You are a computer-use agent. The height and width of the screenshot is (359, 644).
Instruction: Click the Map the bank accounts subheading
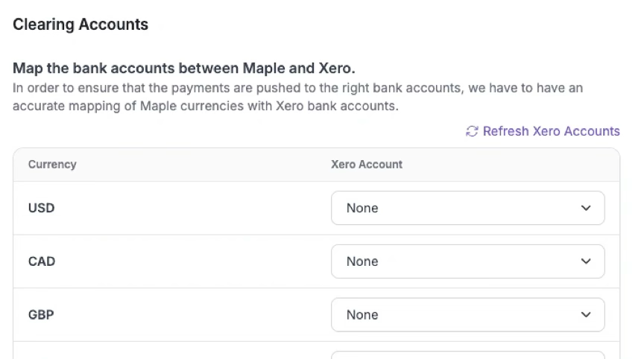coord(183,69)
